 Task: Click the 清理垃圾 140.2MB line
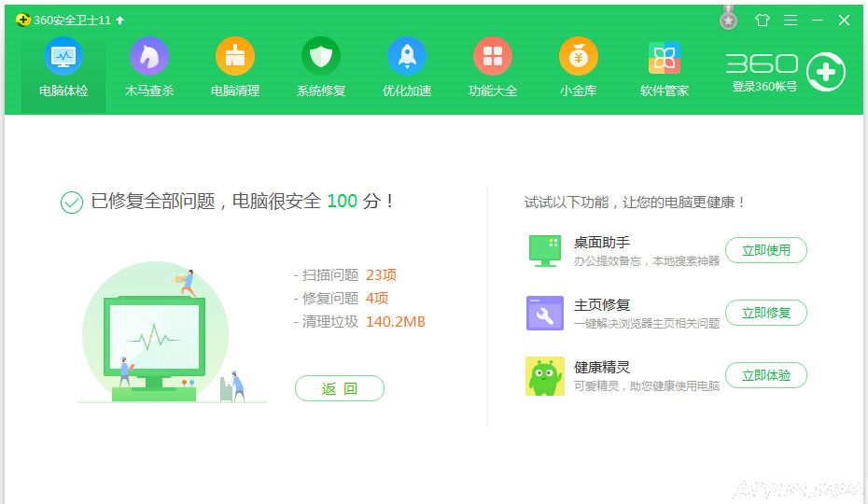pyautogui.click(x=359, y=322)
